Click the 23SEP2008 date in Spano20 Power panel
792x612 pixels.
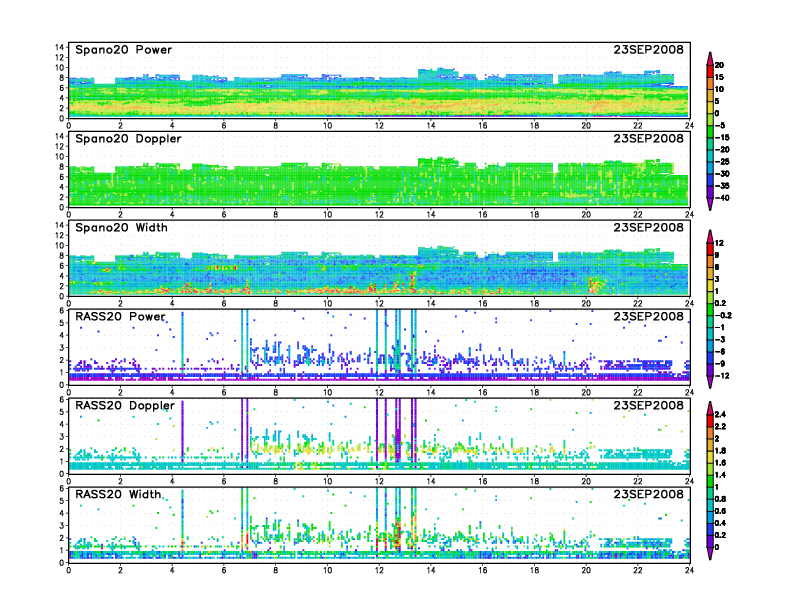[x=649, y=50]
